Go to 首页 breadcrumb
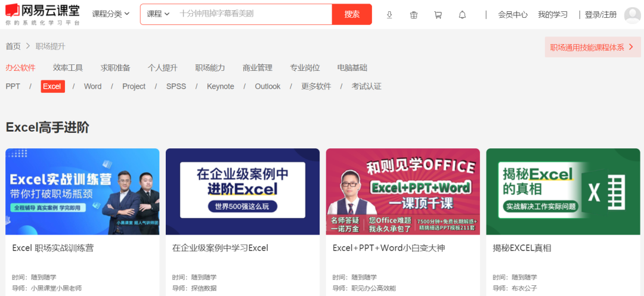This screenshot has height=296, width=644. click(x=13, y=46)
